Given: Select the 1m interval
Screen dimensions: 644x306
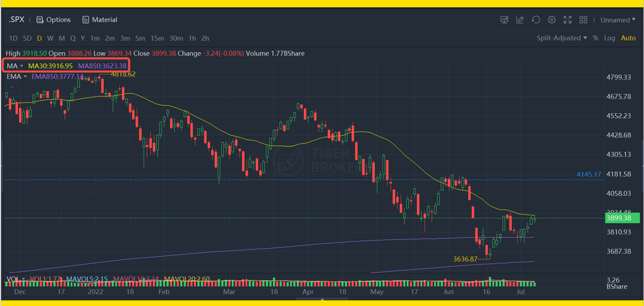Looking at the screenshot, I should point(95,38).
